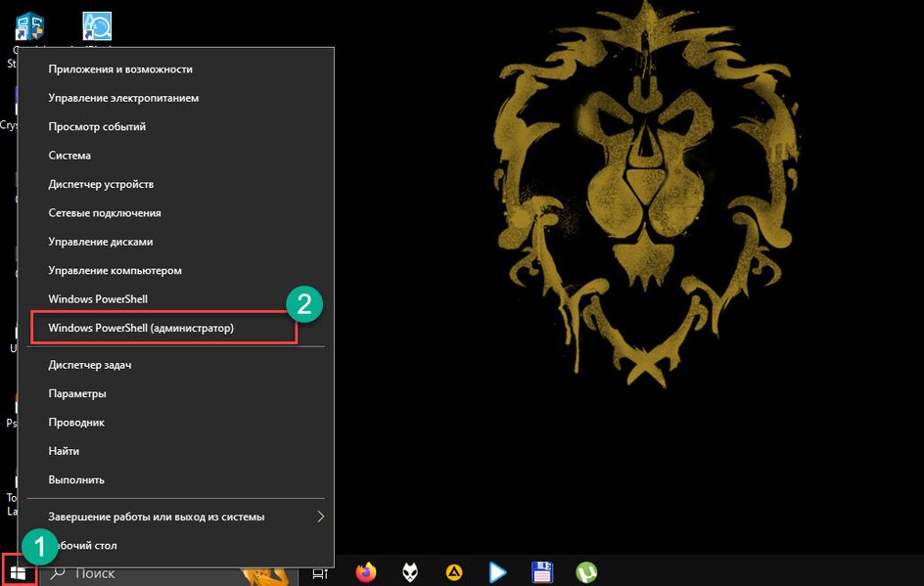
Task: Open Сетевые подключения
Action: [175, 213]
